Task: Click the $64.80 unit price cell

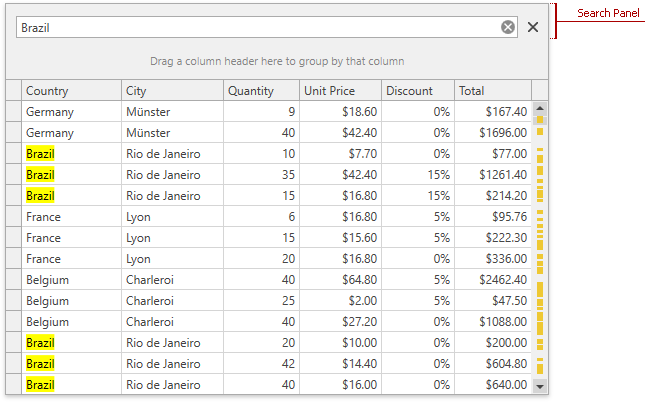Action: 340,280
